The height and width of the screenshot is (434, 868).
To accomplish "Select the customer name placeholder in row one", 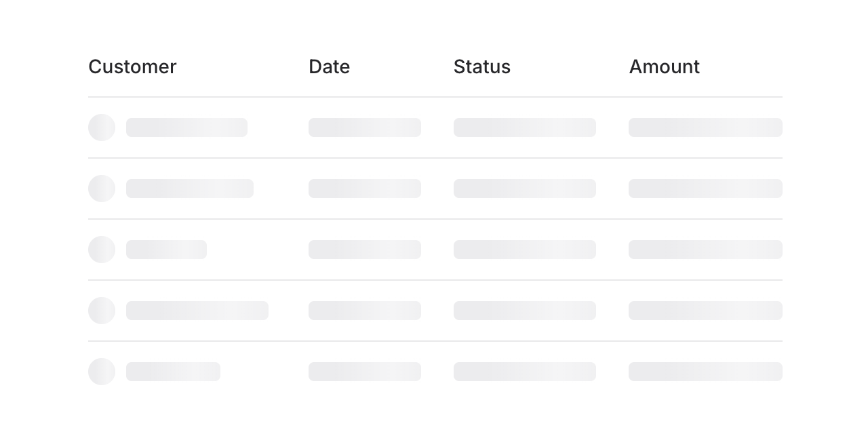I will (x=186, y=127).
